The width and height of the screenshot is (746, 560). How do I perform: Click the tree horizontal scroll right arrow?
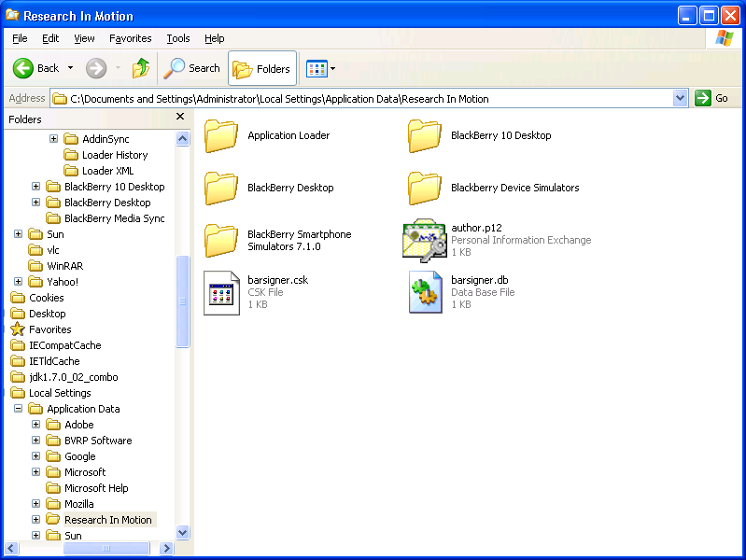point(166,548)
